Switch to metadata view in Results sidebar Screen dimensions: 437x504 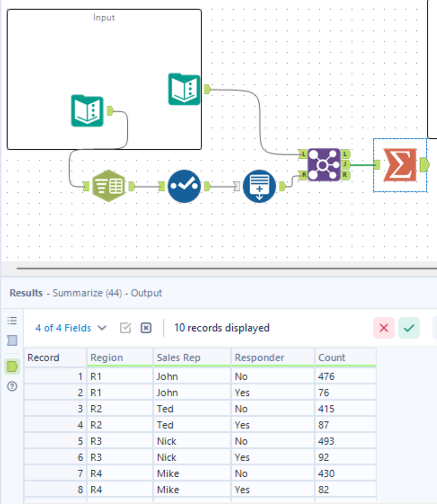(12, 320)
